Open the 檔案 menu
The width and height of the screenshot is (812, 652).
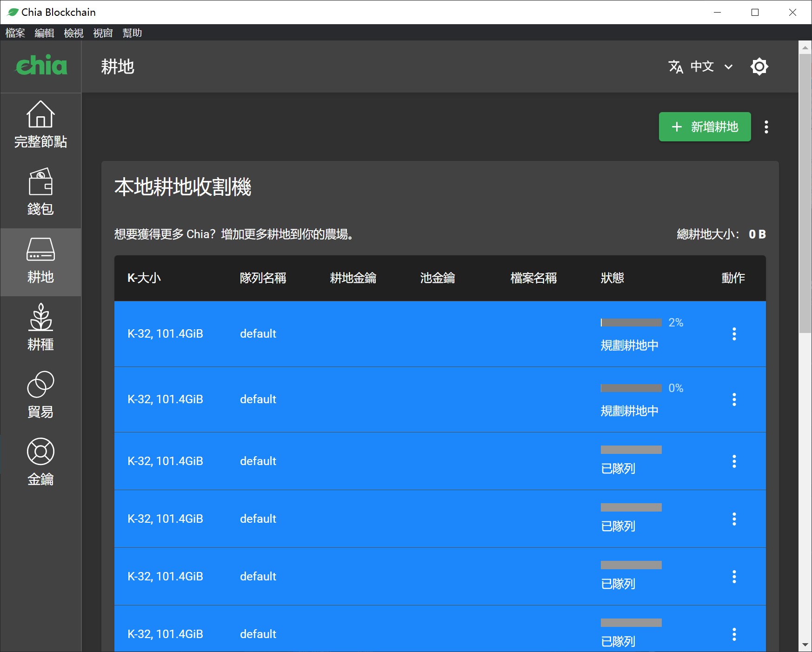click(x=15, y=33)
